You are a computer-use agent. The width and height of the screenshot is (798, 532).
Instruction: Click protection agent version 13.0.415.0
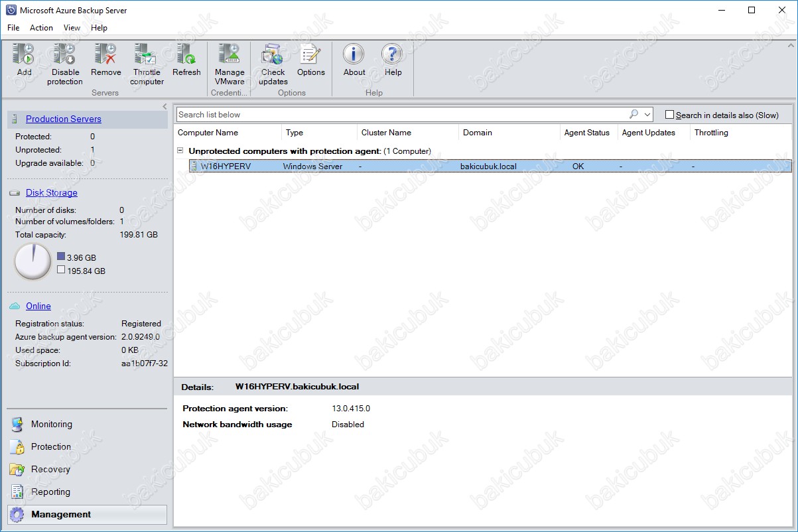coord(351,409)
